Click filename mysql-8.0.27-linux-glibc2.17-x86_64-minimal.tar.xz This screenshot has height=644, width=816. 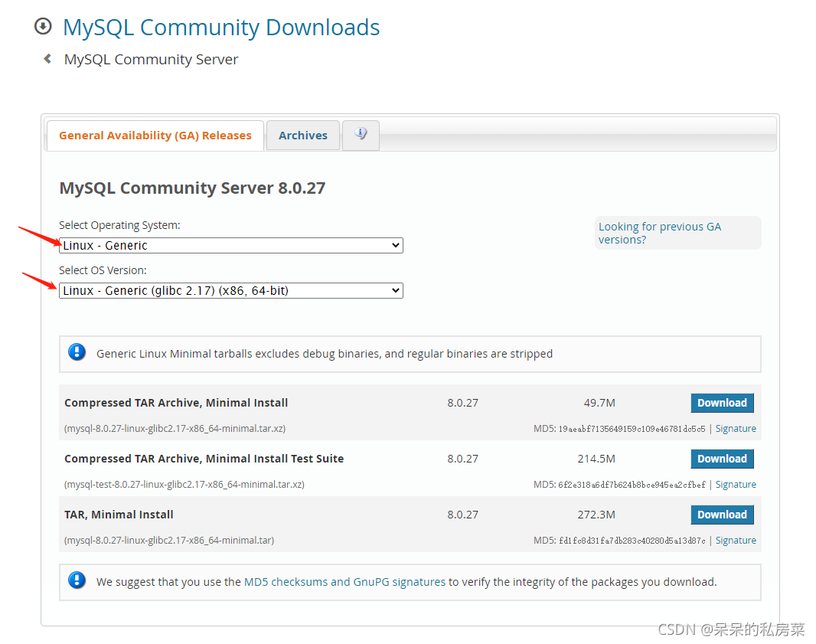(175, 429)
